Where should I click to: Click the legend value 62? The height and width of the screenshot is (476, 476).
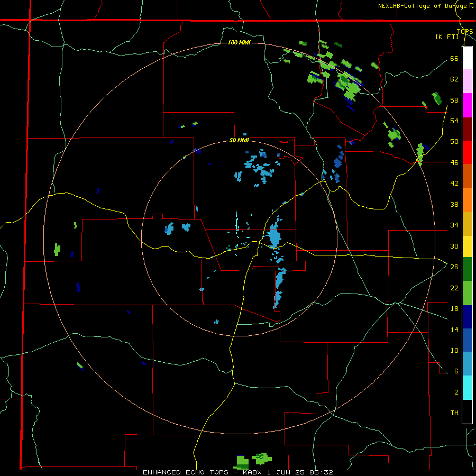tap(454, 79)
